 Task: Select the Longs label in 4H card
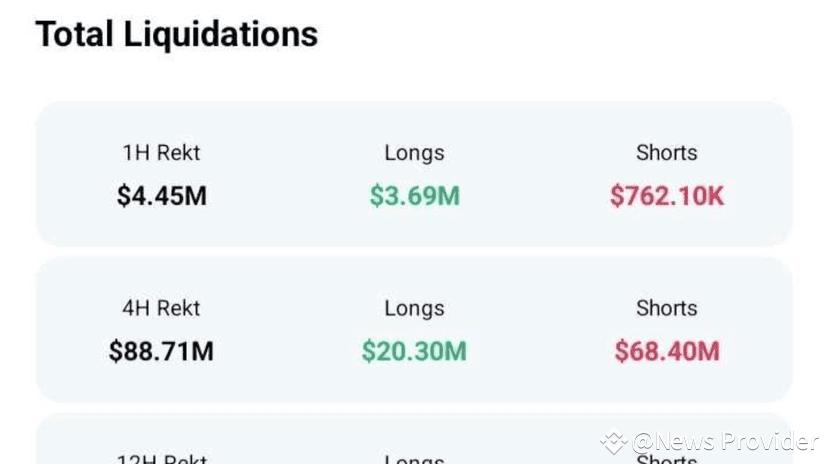click(414, 309)
